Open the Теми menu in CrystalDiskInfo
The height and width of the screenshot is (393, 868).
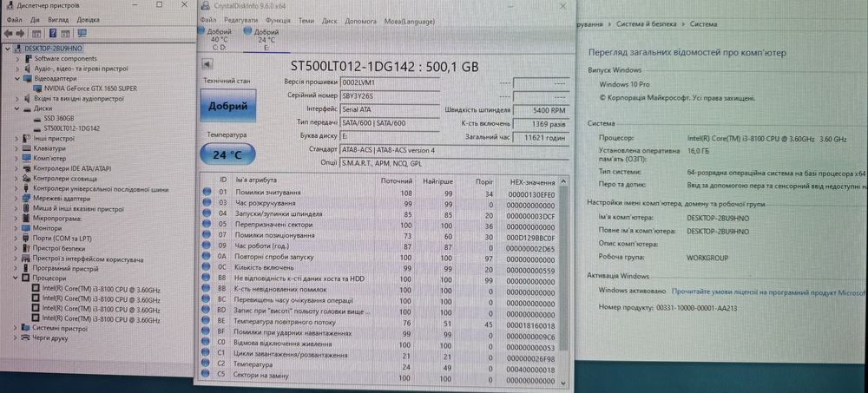pos(306,21)
